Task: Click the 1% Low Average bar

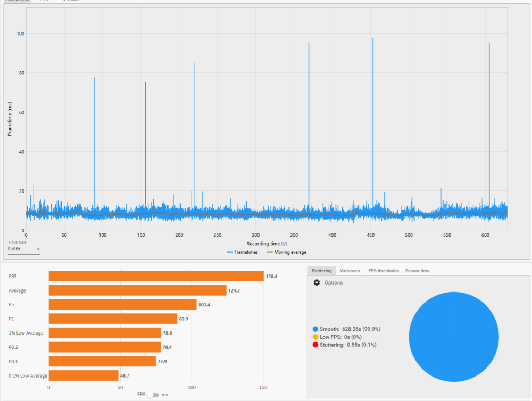Action: pyautogui.click(x=105, y=333)
